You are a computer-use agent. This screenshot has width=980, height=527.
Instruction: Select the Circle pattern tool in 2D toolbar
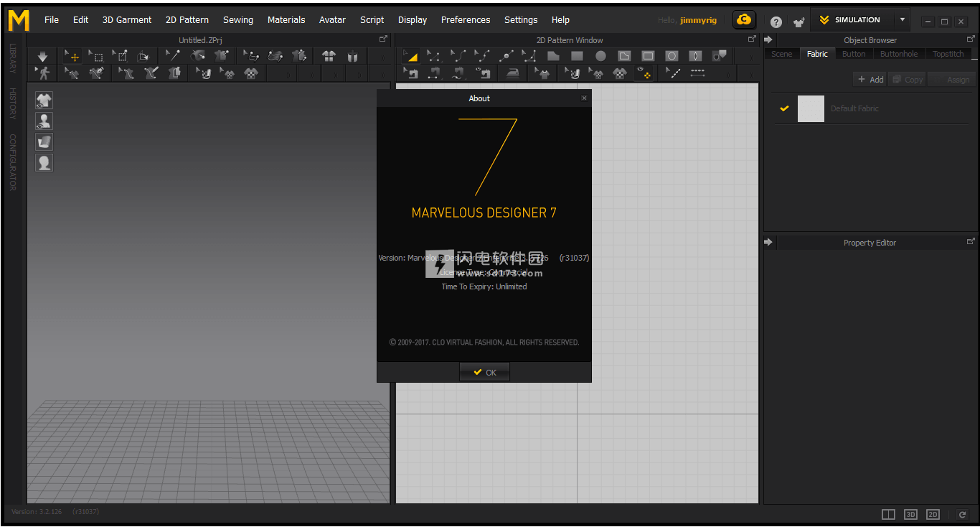click(600, 56)
